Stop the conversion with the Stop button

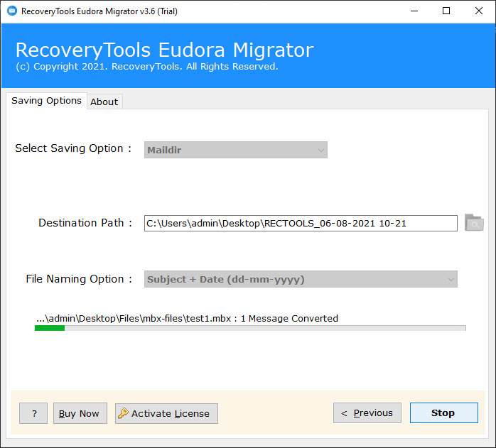(x=444, y=413)
